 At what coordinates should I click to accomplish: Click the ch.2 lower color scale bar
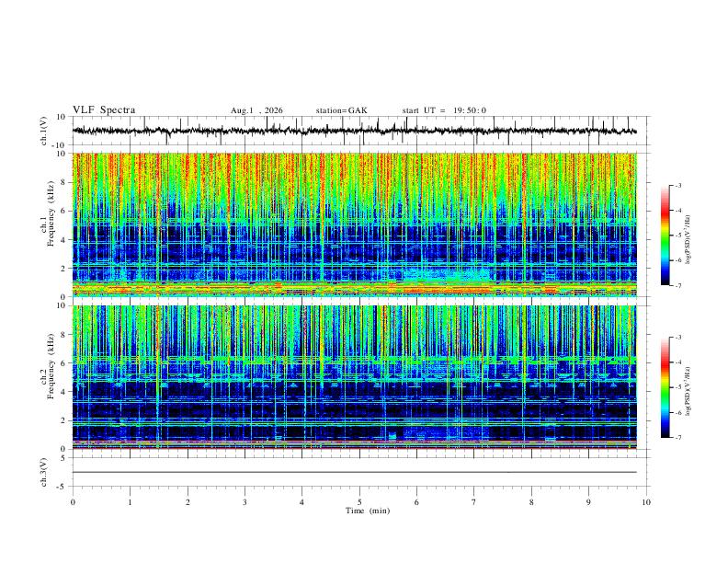click(665, 387)
